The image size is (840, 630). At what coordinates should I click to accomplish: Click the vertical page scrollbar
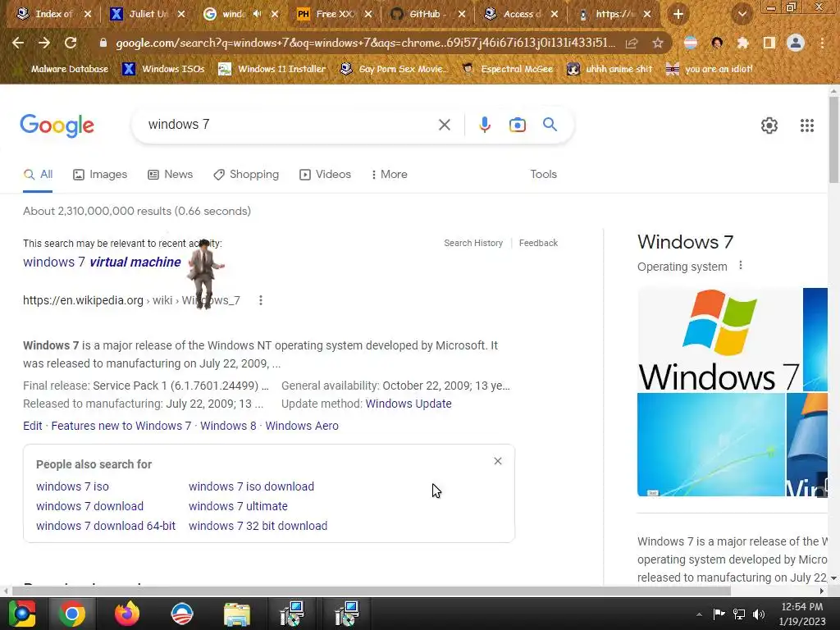pyautogui.click(x=833, y=140)
